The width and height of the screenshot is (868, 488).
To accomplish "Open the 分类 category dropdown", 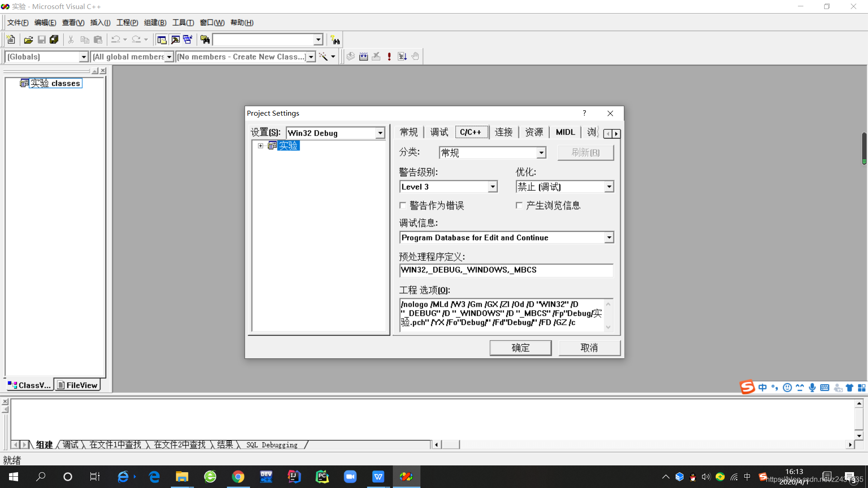I will click(541, 153).
